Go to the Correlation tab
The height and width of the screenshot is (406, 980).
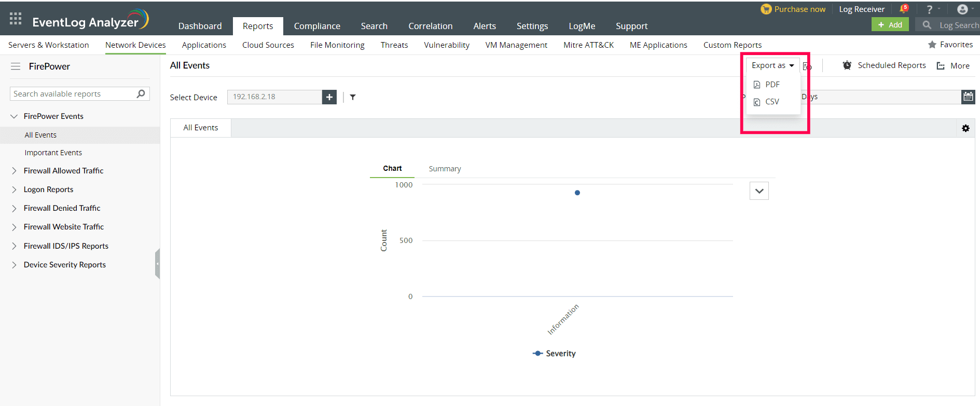coord(431,26)
